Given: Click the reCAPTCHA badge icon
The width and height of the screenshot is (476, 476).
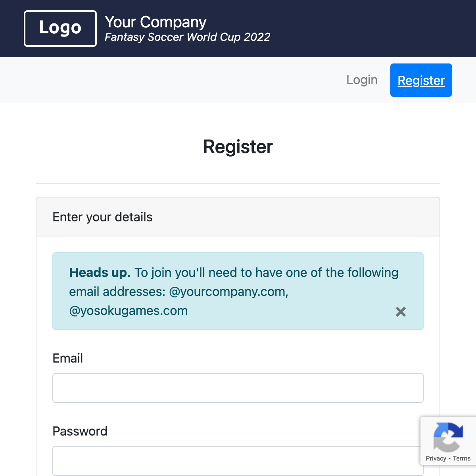Looking at the screenshot, I should click(448, 437).
